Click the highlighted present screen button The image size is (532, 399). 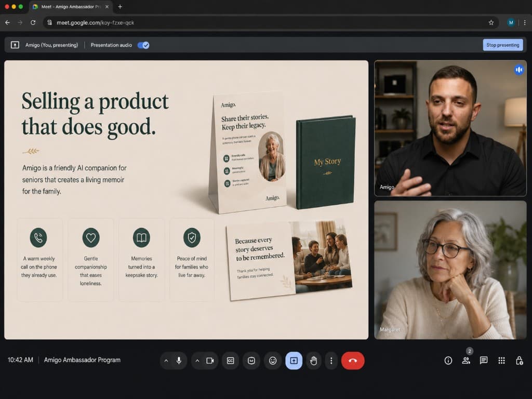pyautogui.click(x=294, y=361)
